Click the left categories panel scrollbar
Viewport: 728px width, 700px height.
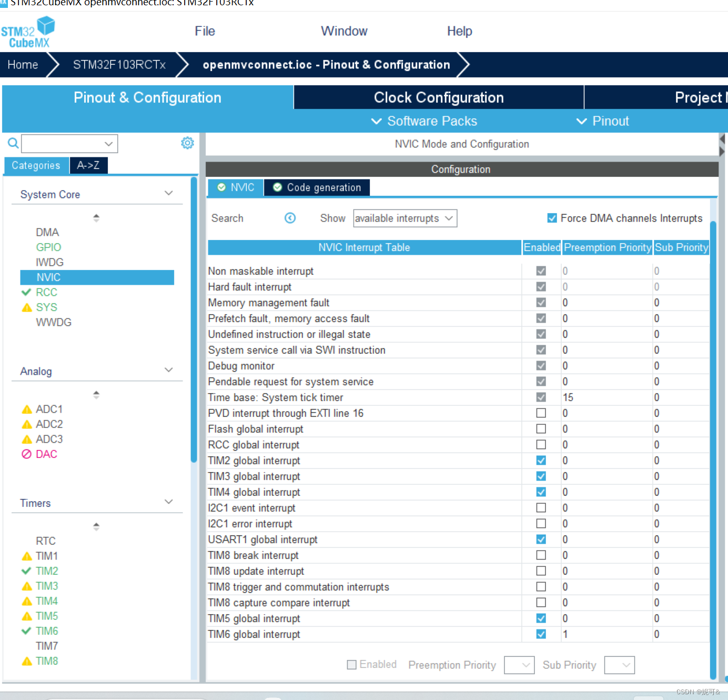click(194, 319)
